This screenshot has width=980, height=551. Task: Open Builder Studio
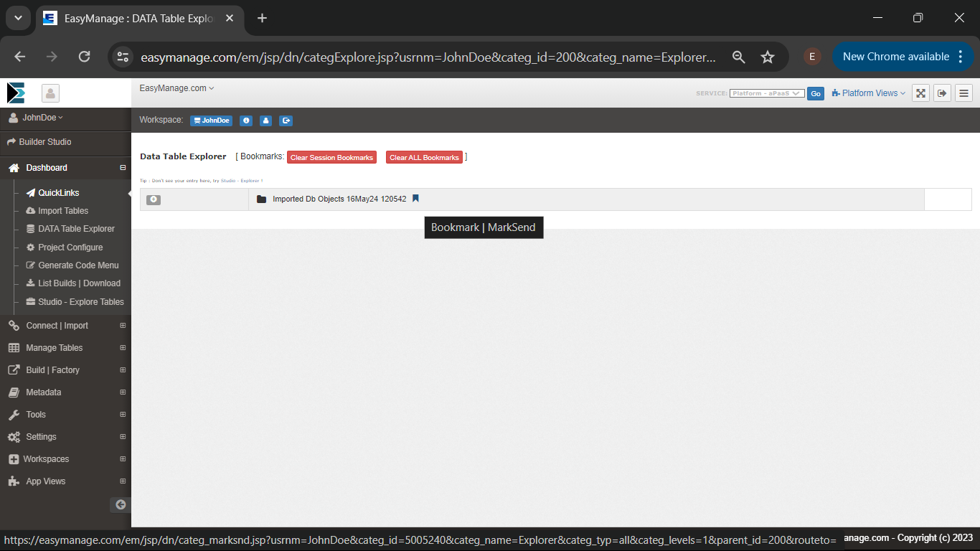pyautogui.click(x=39, y=142)
